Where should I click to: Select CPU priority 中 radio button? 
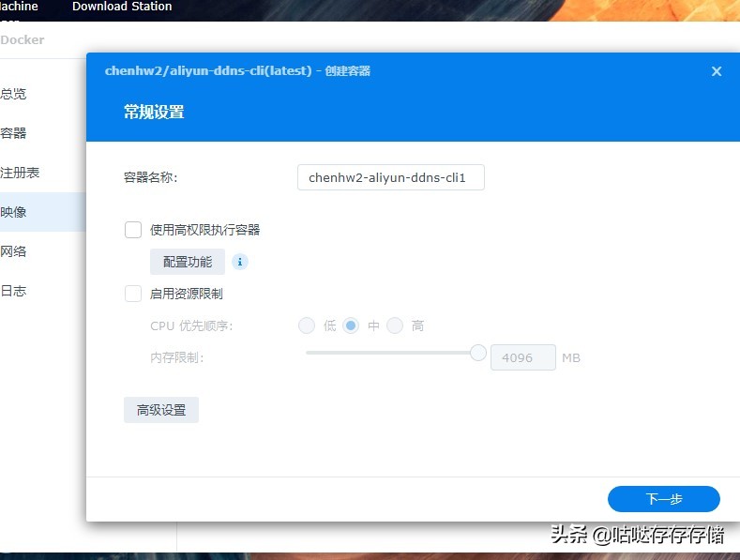351,325
